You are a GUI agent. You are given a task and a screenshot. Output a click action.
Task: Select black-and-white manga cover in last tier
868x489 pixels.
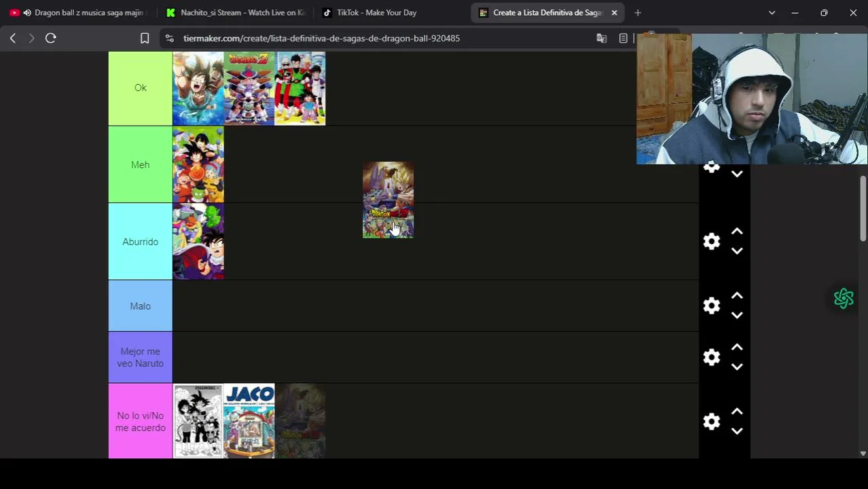(198, 422)
